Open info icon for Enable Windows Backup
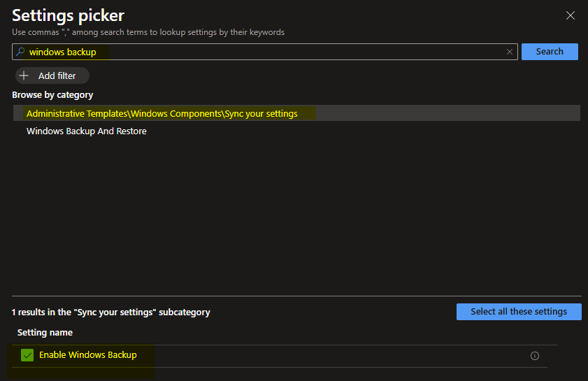 (x=535, y=356)
